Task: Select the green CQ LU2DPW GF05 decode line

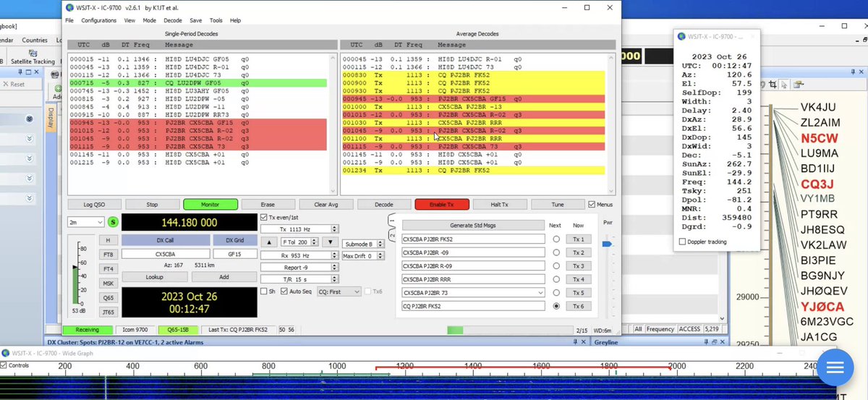Action: pos(197,84)
